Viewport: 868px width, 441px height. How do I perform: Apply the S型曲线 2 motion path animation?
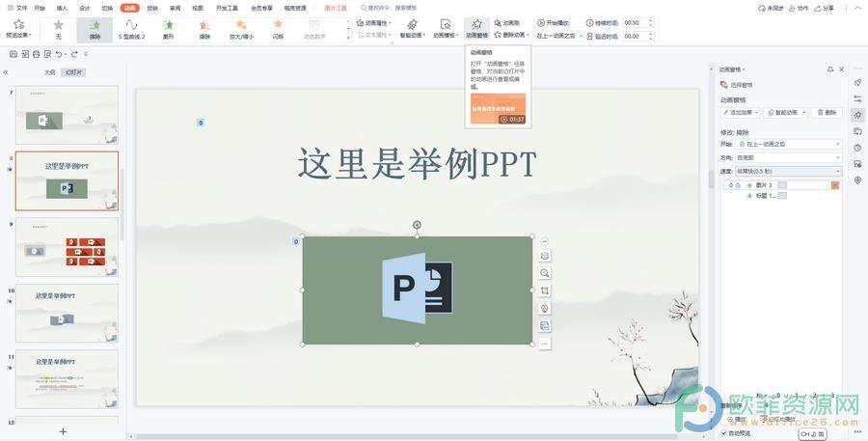click(x=131, y=29)
